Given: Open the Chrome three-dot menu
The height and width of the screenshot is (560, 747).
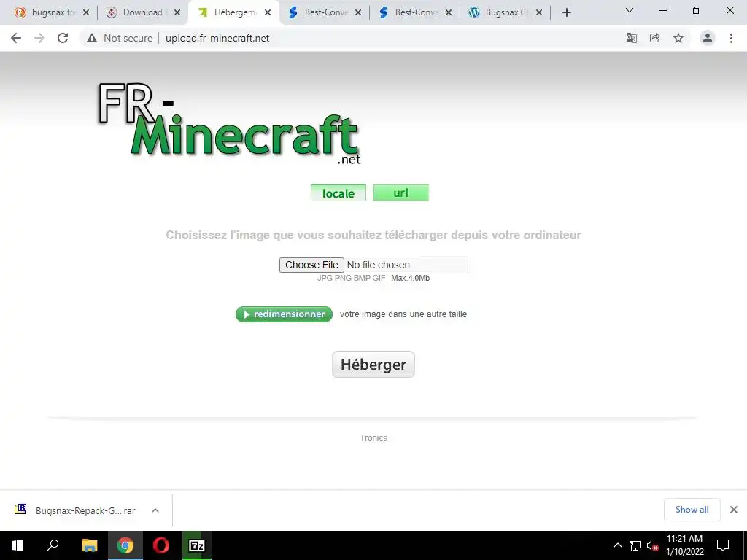Looking at the screenshot, I should (731, 38).
